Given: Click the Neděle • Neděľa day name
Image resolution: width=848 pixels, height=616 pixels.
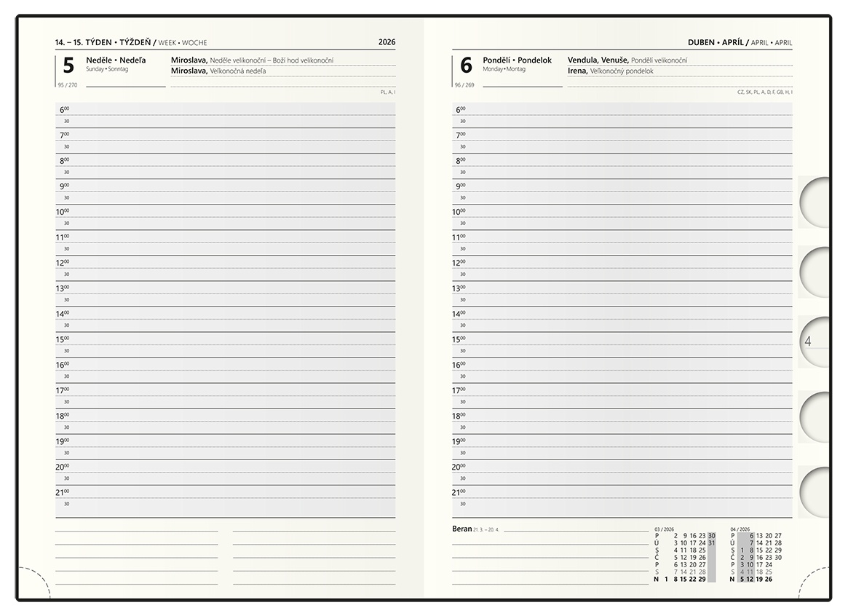Looking at the screenshot, I should (116, 60).
